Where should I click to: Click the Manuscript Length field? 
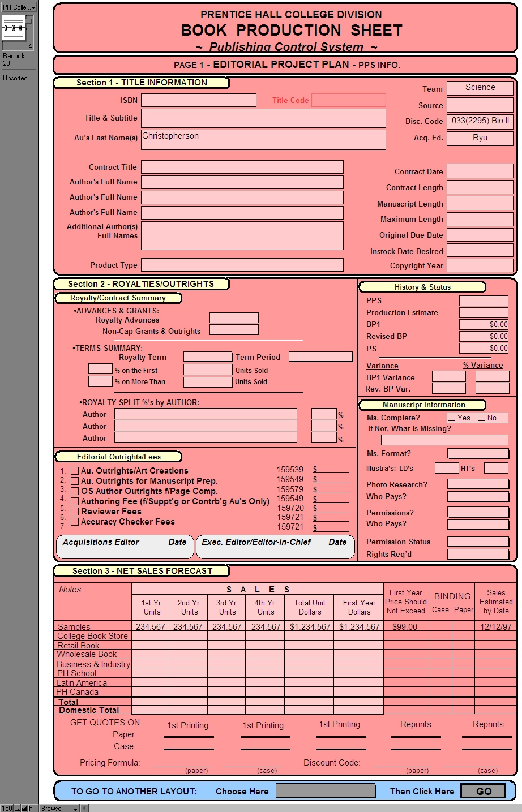coord(480,203)
